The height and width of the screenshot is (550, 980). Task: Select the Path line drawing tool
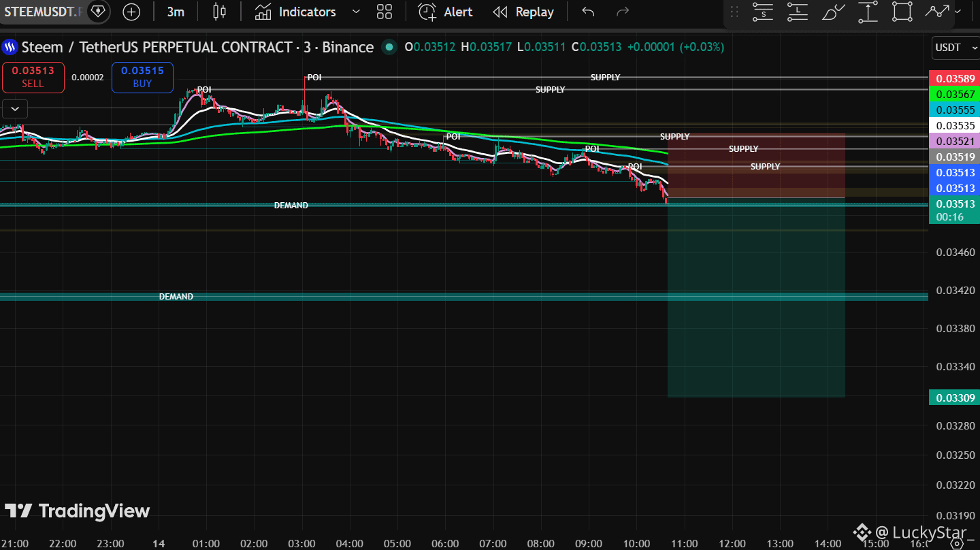pos(936,12)
